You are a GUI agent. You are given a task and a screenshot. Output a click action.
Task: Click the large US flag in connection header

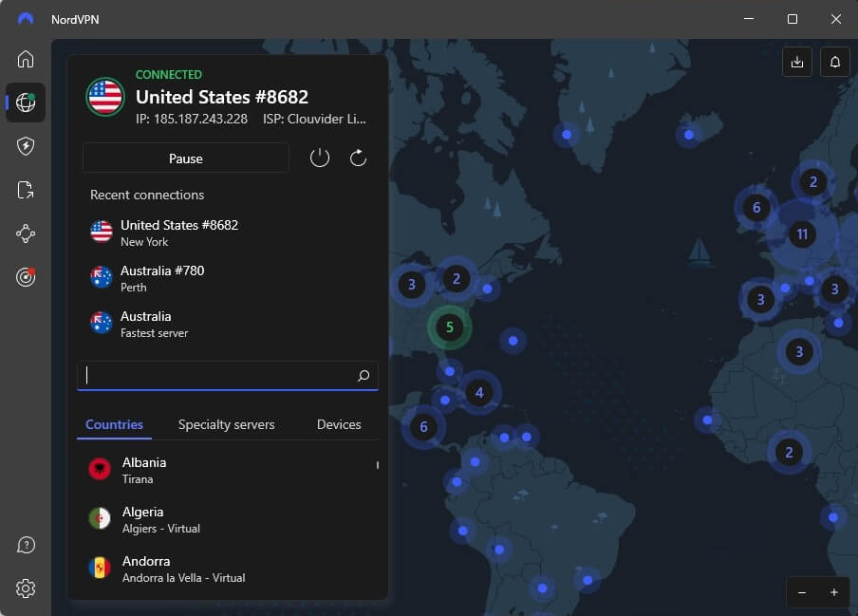coord(105,97)
